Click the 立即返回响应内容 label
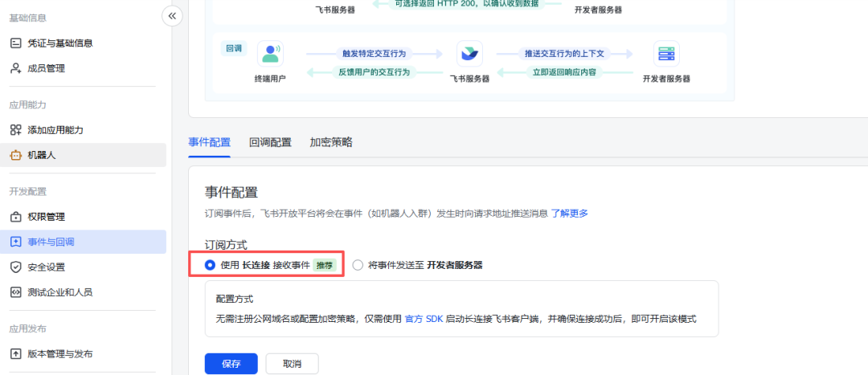The image size is (868, 375). click(x=564, y=72)
